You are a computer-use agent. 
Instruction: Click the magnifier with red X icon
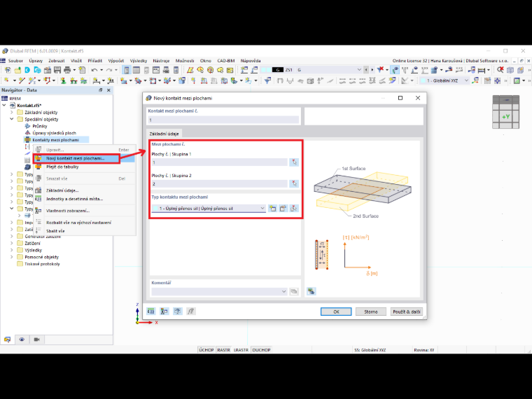pos(500,70)
